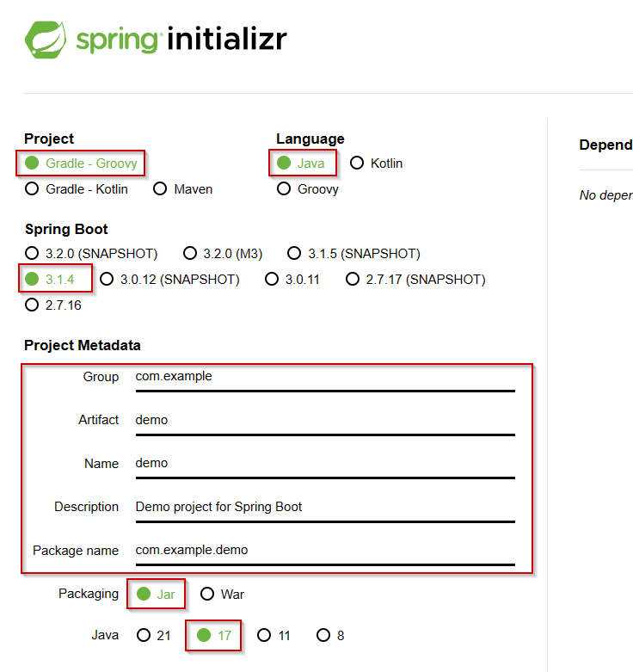Select War packaging option
Viewport: 633px width, 672px height.
222,595
